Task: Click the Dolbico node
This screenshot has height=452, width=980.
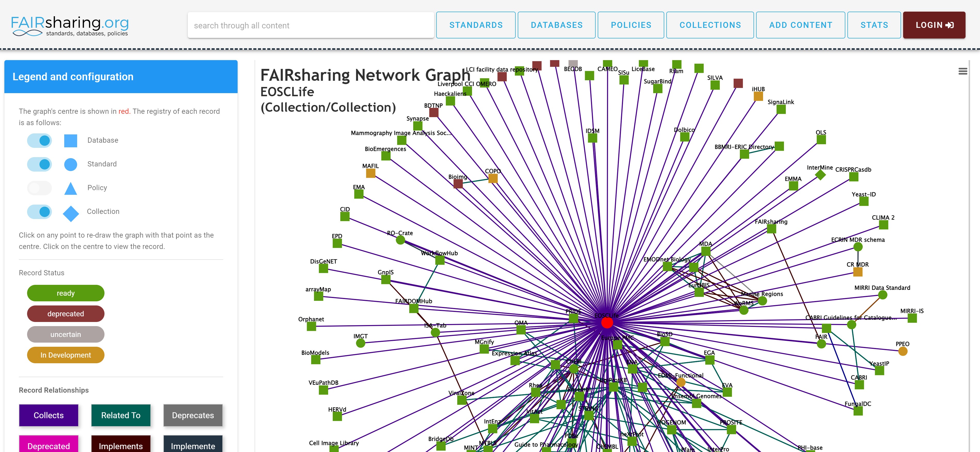Action: 684,137
